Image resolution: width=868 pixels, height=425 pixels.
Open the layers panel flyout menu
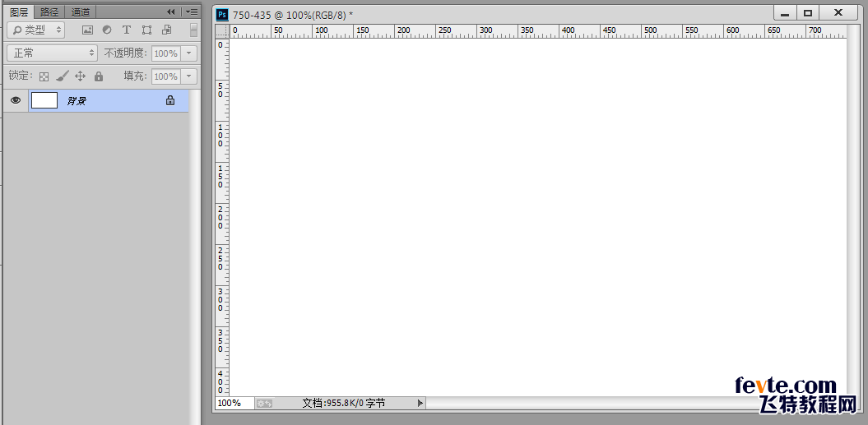[192, 12]
